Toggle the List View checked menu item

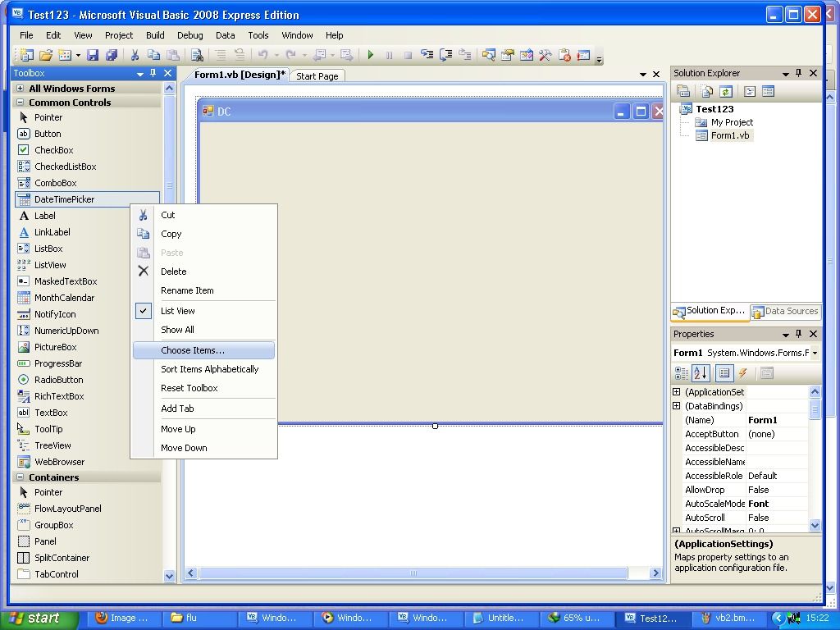pos(203,311)
